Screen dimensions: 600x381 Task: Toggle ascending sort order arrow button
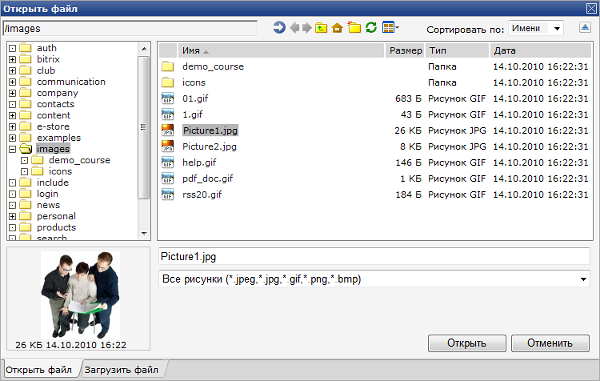coord(585,28)
